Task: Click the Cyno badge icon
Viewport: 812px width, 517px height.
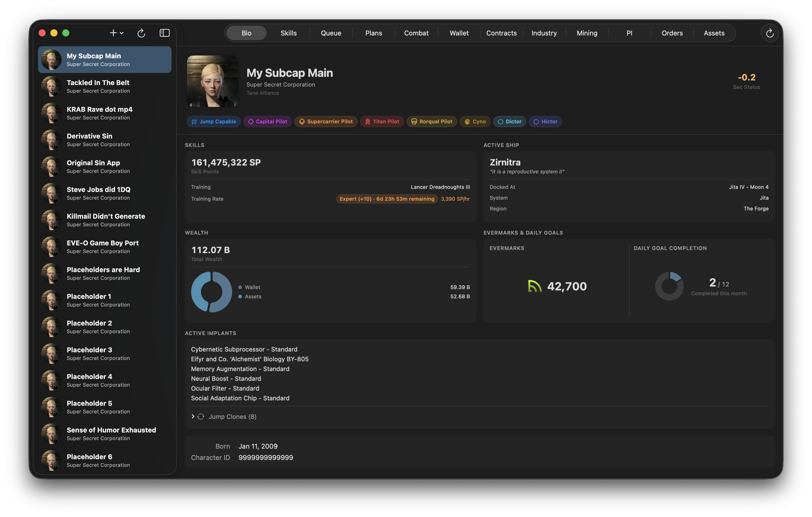Action: (467, 122)
